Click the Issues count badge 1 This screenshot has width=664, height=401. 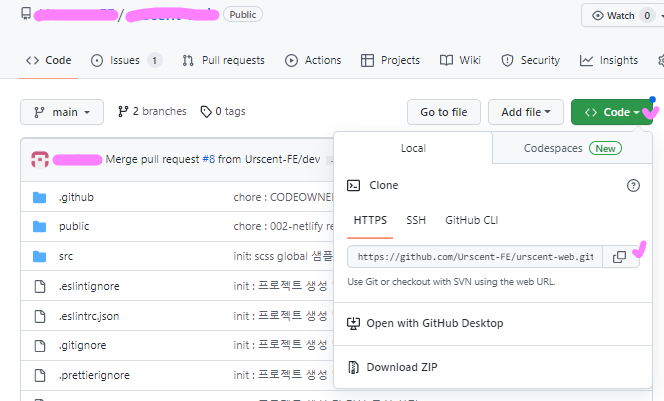click(x=155, y=61)
